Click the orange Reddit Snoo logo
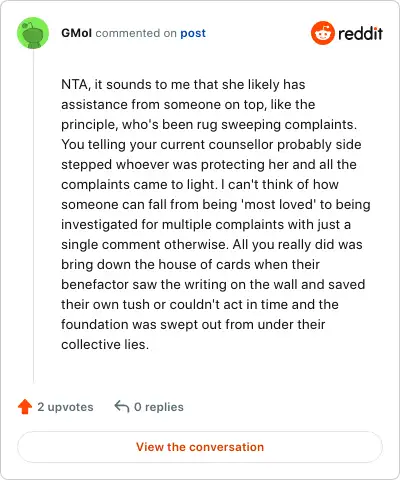 (x=322, y=33)
